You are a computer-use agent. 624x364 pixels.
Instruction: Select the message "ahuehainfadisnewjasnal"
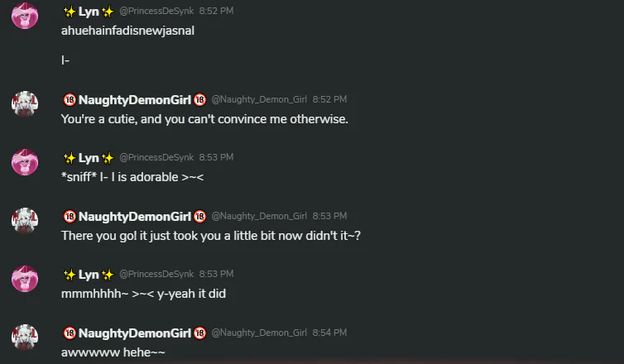tap(127, 31)
